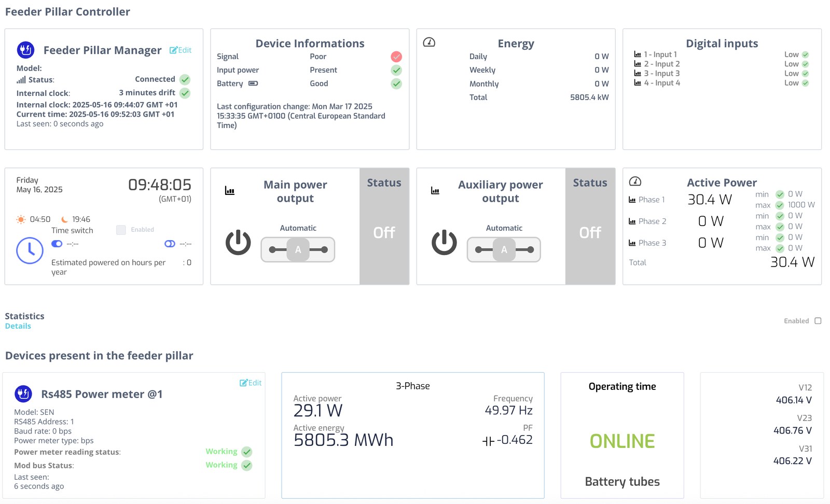
Task: Enable the Time switch checkbox
Action: click(x=121, y=230)
